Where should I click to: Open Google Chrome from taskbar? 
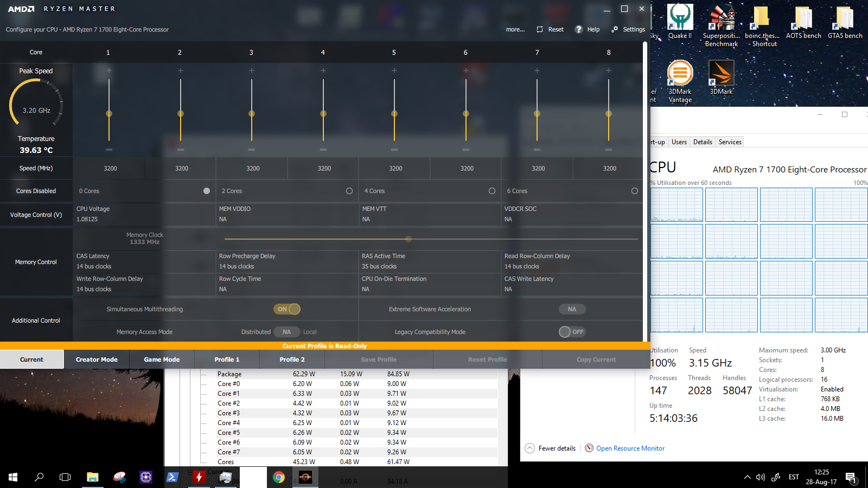279,477
